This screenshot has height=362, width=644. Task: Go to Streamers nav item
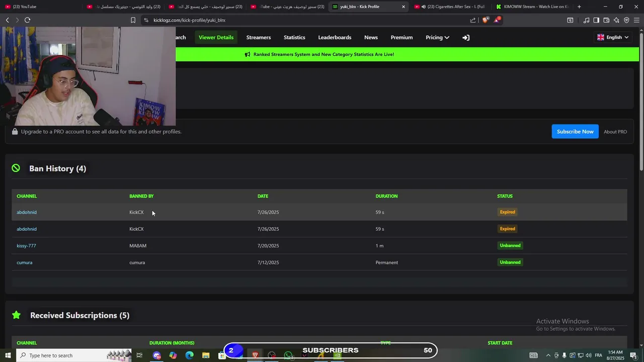tap(259, 37)
